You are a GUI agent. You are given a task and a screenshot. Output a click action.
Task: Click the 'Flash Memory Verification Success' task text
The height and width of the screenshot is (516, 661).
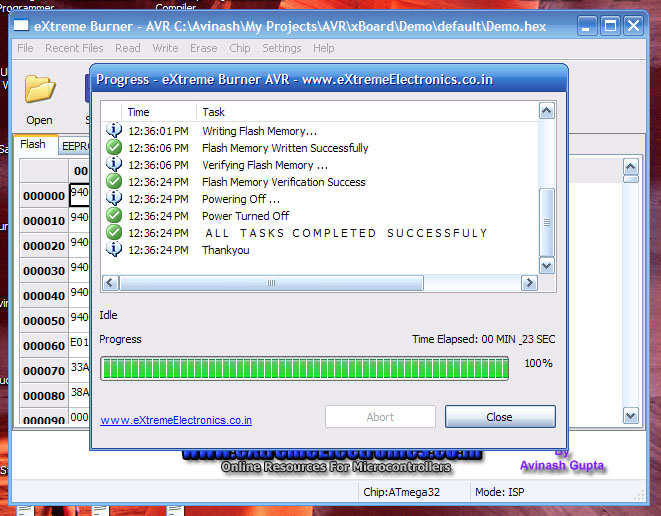click(x=283, y=182)
